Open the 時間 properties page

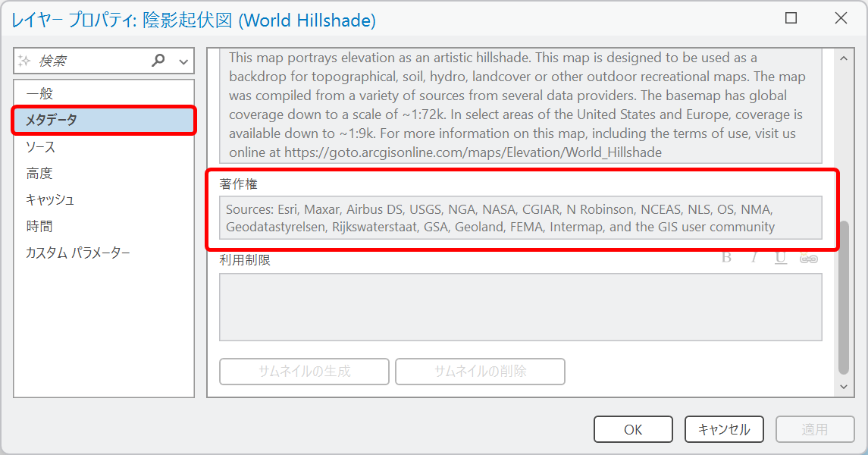(x=39, y=227)
